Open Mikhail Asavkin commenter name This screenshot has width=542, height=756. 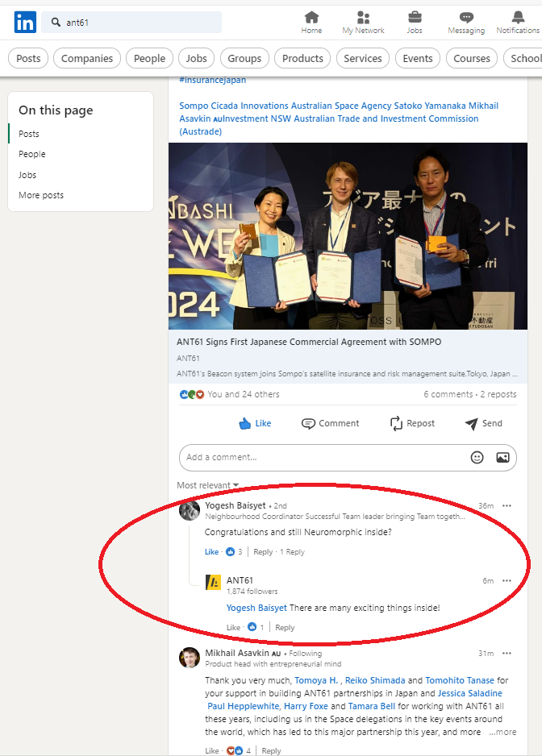(237, 653)
